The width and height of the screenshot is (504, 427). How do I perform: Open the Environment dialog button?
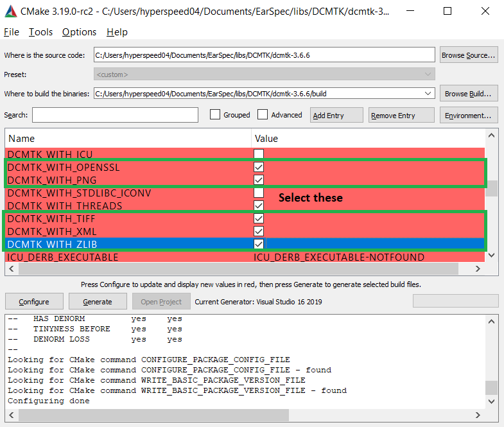469,115
